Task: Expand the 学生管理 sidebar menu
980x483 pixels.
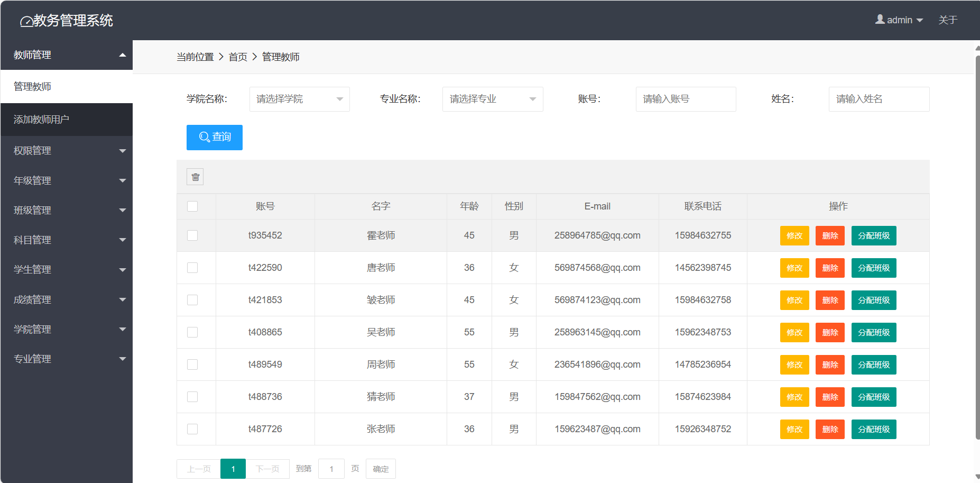Action: click(67, 270)
